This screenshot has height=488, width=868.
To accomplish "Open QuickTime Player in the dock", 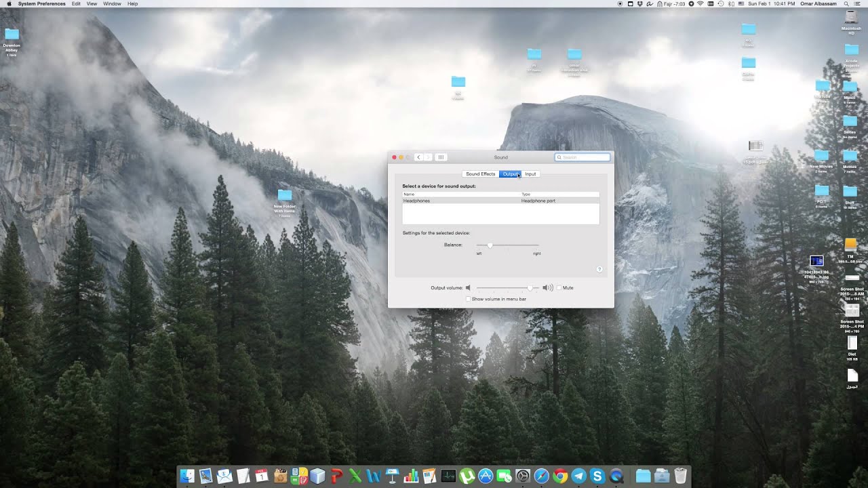I will pyautogui.click(x=616, y=476).
